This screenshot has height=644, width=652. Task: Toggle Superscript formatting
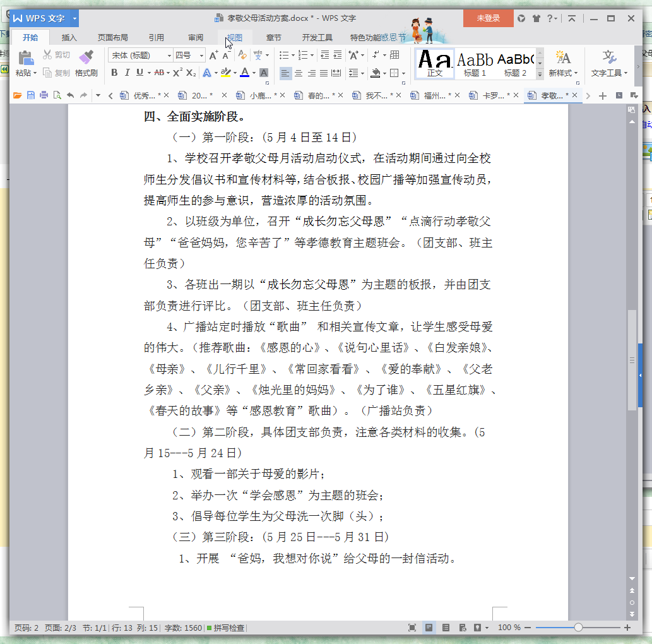click(x=177, y=73)
